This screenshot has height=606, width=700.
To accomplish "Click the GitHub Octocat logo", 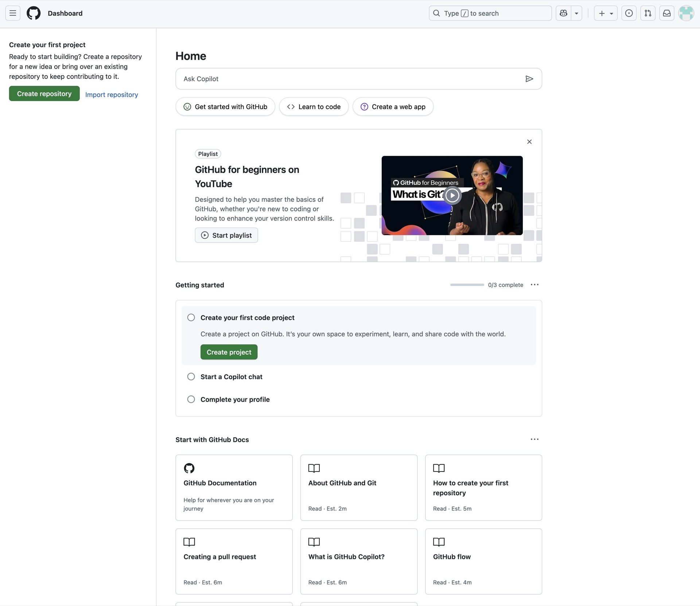I will [34, 13].
